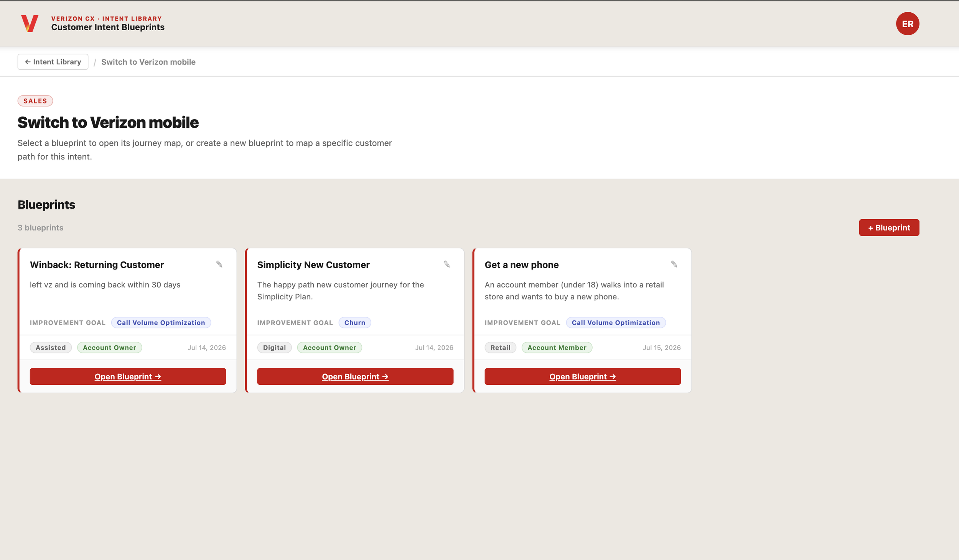The image size is (959, 560).
Task: Click the Switch to Verizon mobile breadcrumb
Action: [148, 62]
